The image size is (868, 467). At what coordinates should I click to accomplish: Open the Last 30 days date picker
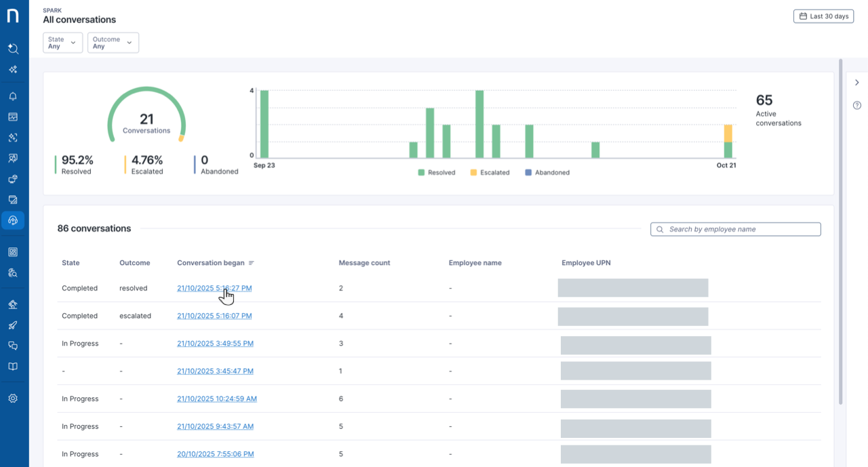point(823,16)
